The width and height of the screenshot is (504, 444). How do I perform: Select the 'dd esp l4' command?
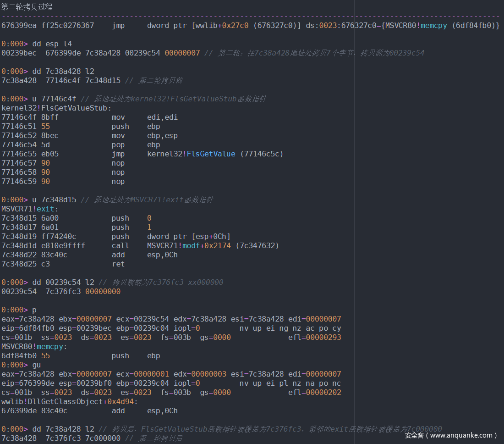coord(52,44)
